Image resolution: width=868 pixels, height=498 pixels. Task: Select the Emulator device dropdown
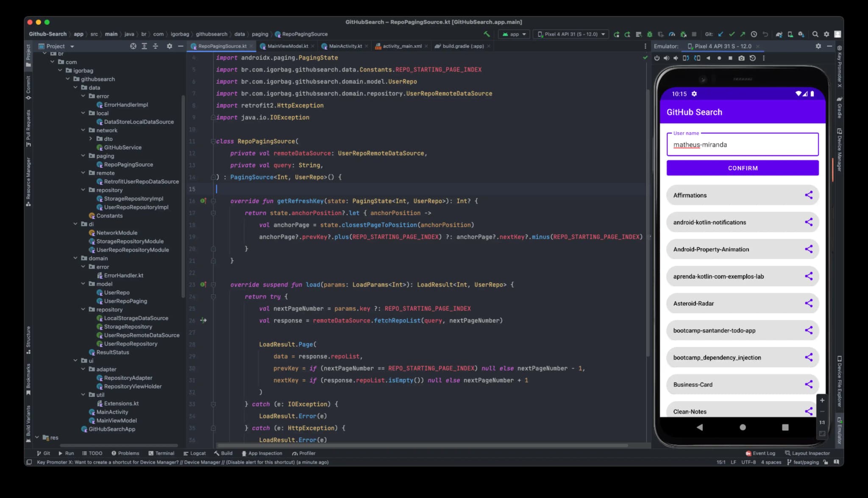click(721, 46)
